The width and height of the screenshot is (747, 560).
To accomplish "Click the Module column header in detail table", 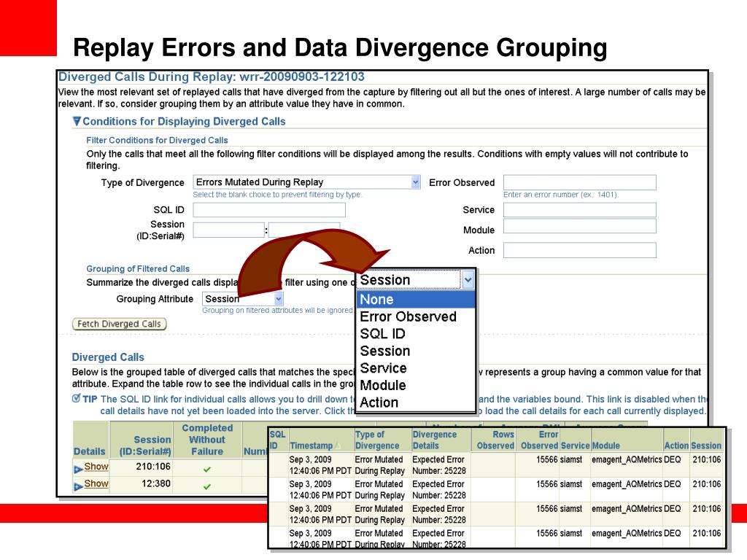I will pos(605,446).
